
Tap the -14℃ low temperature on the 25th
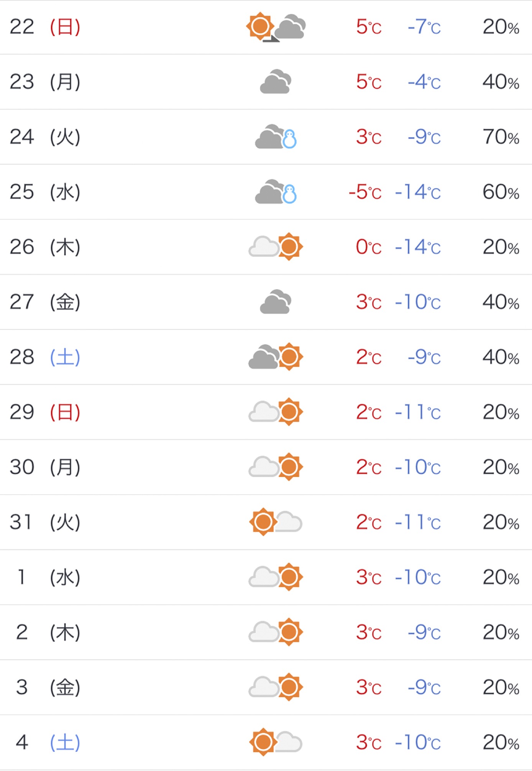[418, 192]
